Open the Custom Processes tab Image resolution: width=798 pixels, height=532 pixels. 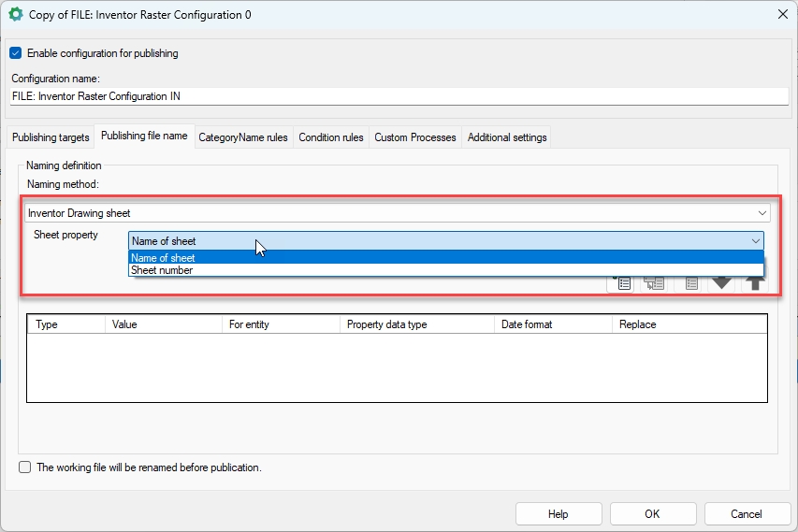(x=415, y=137)
